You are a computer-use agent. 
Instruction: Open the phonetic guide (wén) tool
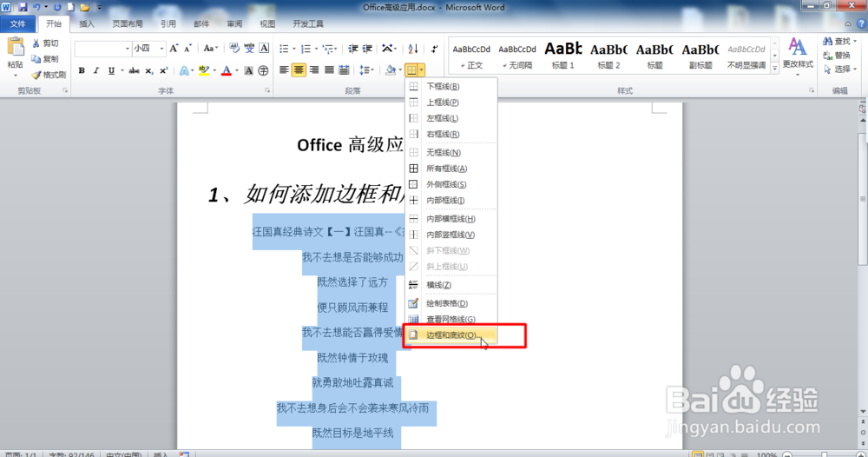click(249, 49)
